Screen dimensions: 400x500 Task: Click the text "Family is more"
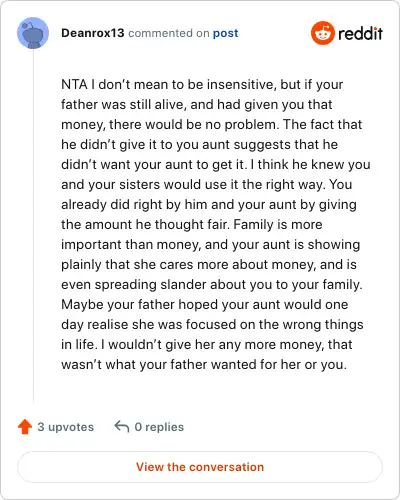point(278,224)
